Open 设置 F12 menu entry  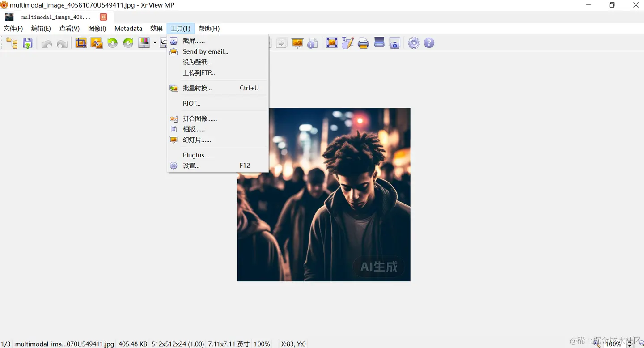218,166
